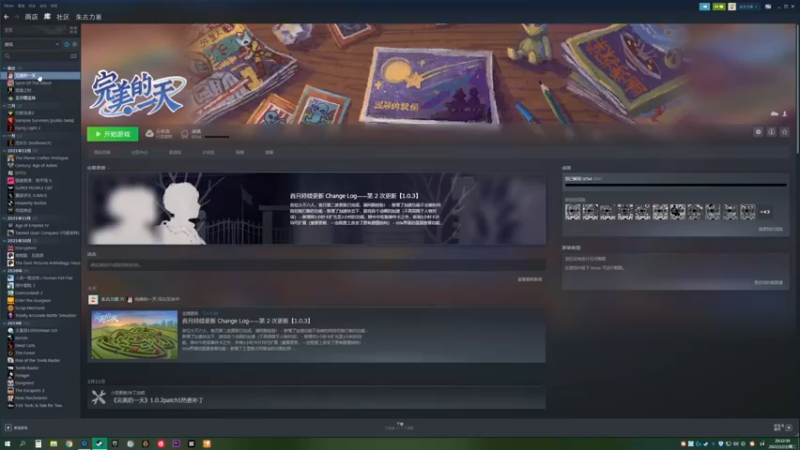Collapse the 2021年11月 category
800x450 pixels.
5,218
